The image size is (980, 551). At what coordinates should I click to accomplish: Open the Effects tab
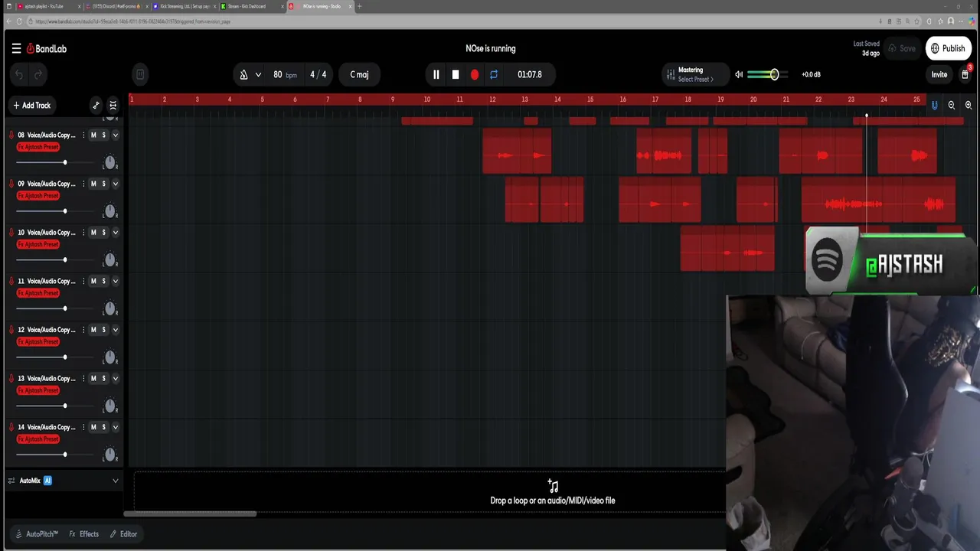pos(84,534)
